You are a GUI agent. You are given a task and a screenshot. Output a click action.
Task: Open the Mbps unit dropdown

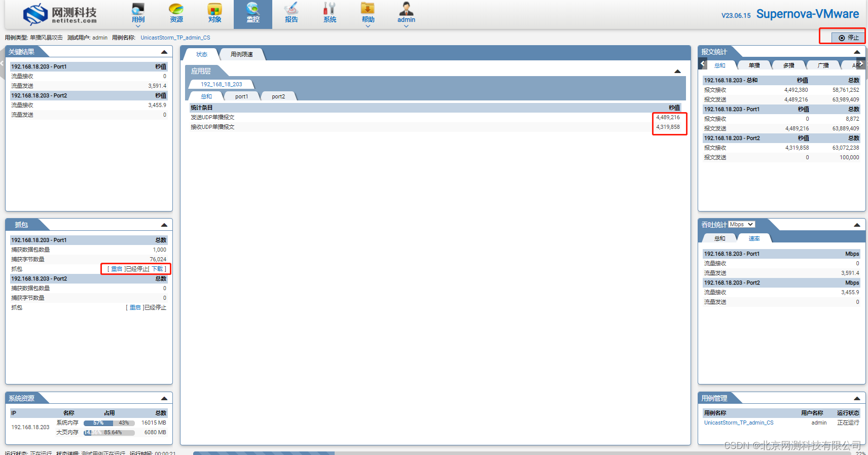click(742, 224)
